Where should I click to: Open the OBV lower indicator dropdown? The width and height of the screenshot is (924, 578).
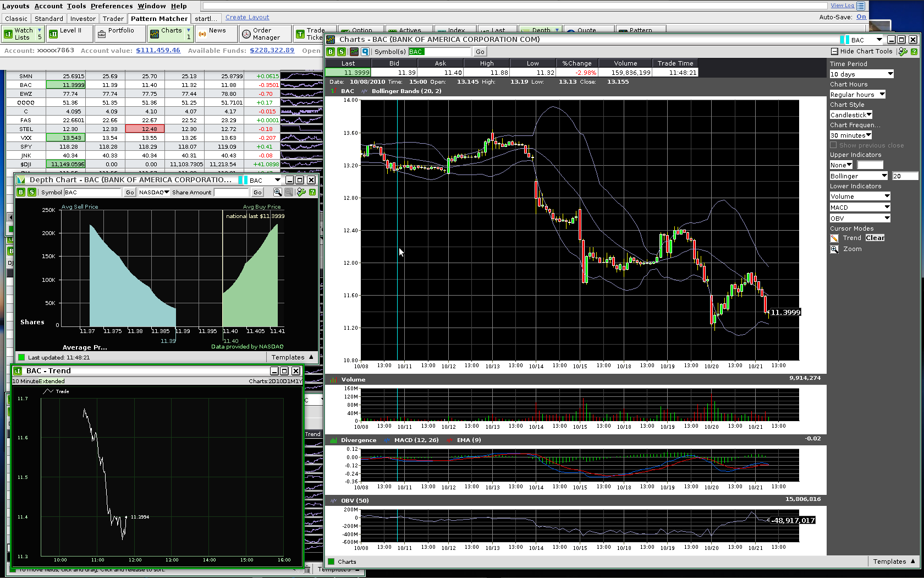tap(860, 218)
